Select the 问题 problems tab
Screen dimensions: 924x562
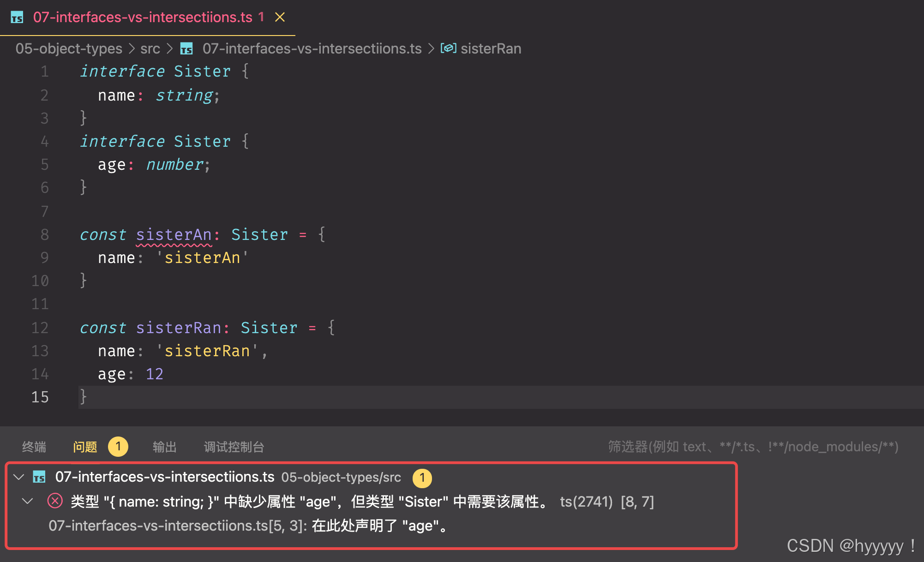pos(85,447)
